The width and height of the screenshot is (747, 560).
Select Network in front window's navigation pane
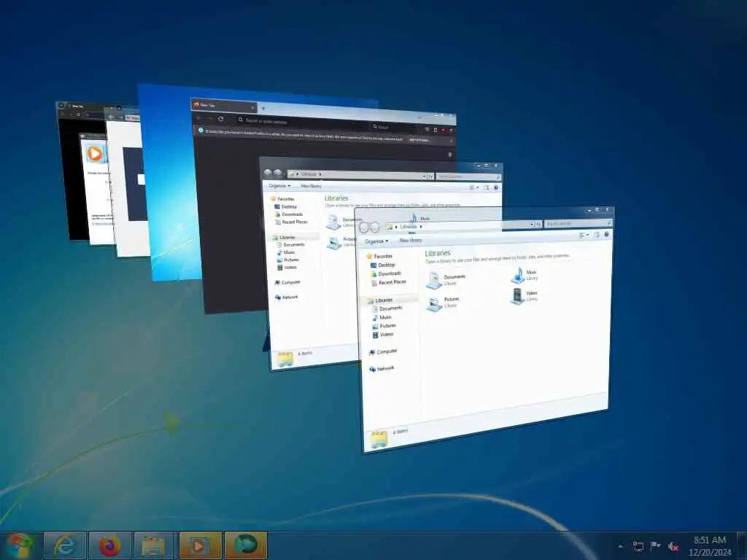click(x=381, y=368)
